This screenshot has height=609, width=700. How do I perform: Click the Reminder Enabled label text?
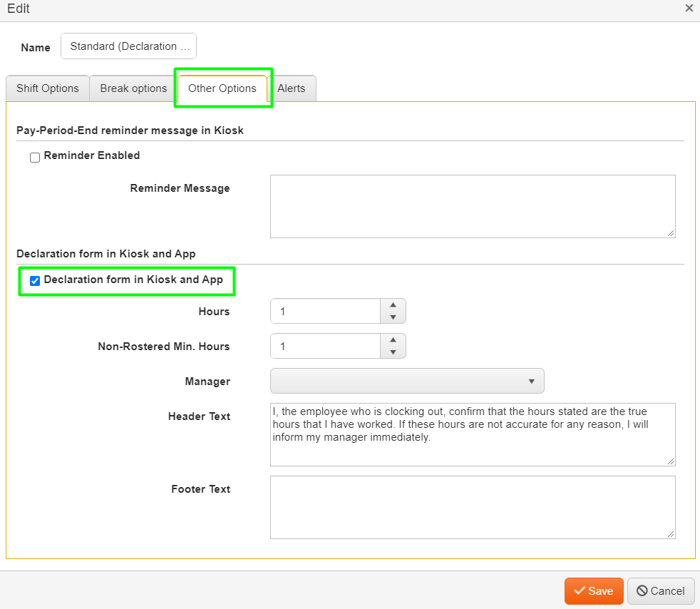pyautogui.click(x=92, y=155)
